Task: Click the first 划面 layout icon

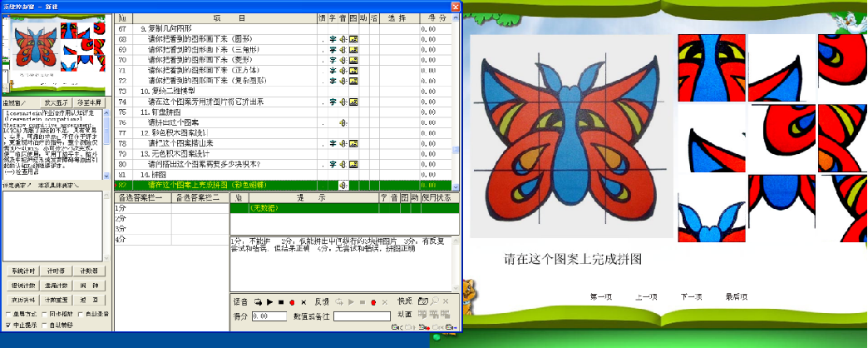Action: pyautogui.click(x=422, y=314)
